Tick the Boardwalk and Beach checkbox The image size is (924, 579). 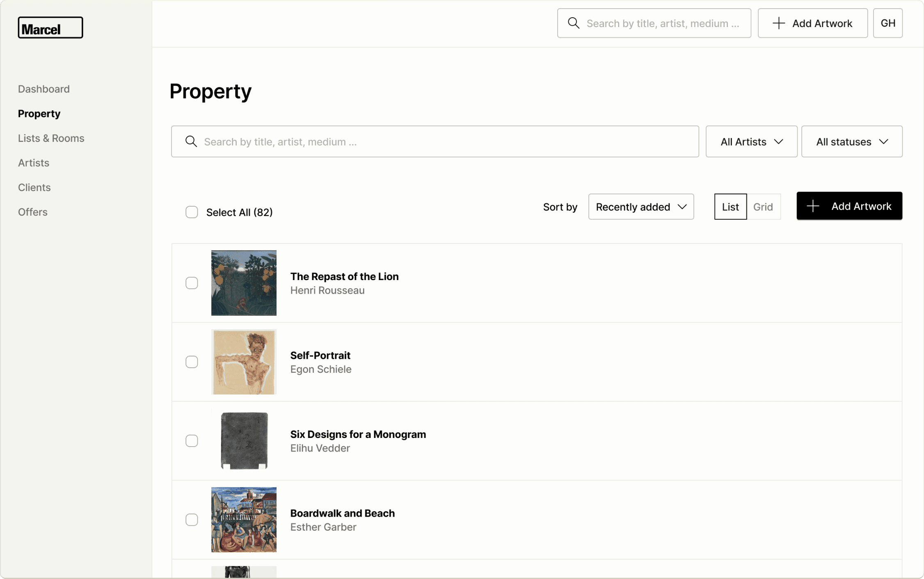(x=192, y=520)
